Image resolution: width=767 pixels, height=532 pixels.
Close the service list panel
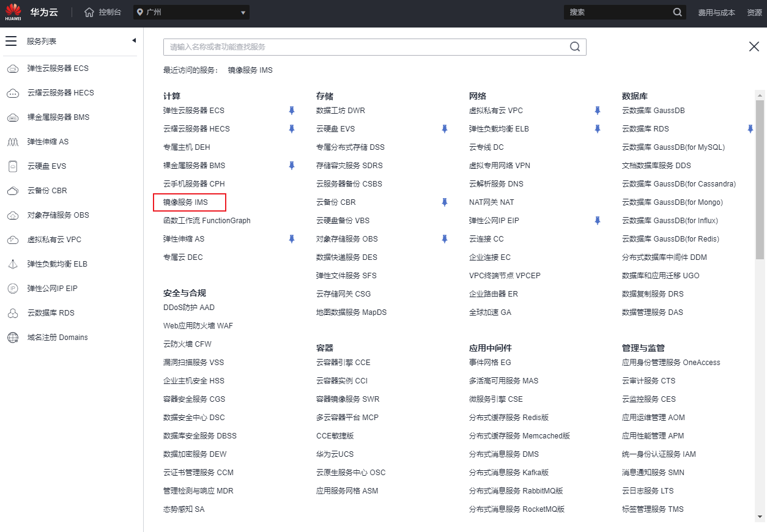coord(754,47)
